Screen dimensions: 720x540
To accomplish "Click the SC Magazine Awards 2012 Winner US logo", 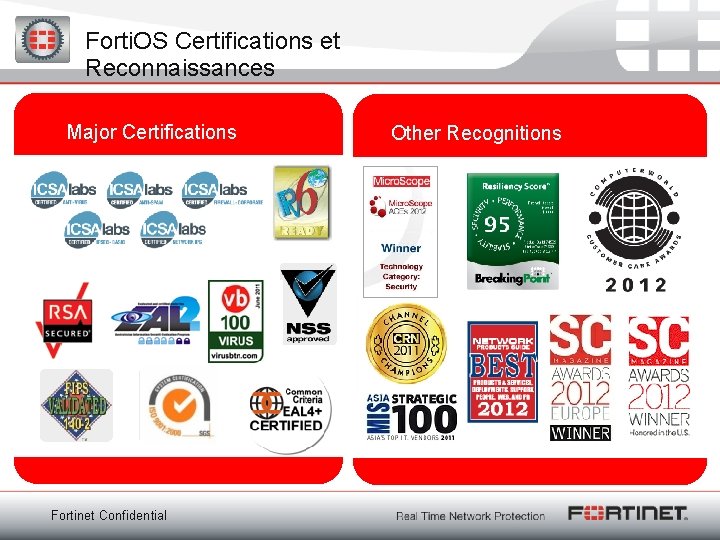I will point(659,376).
